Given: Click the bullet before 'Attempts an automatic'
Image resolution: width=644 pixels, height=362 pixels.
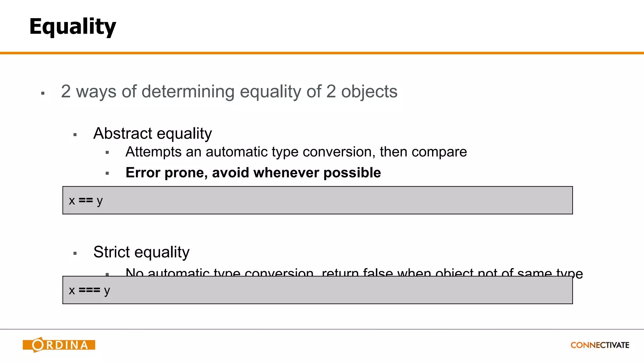Looking at the screenshot, I should coord(107,153).
